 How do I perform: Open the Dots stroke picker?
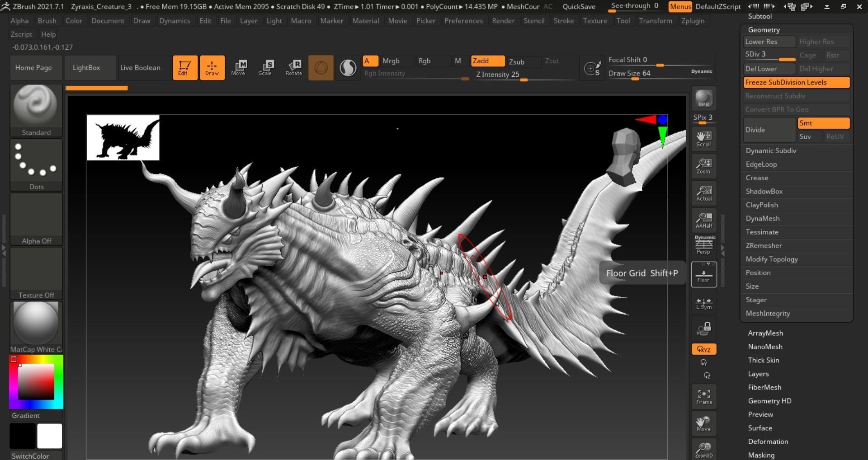[x=36, y=165]
